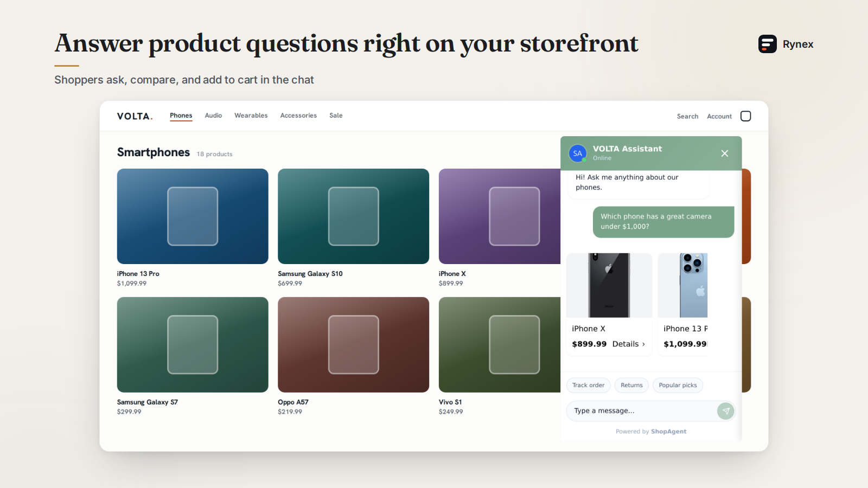Open Search in the store header
Screen dimensions: 868x488
[687, 117]
